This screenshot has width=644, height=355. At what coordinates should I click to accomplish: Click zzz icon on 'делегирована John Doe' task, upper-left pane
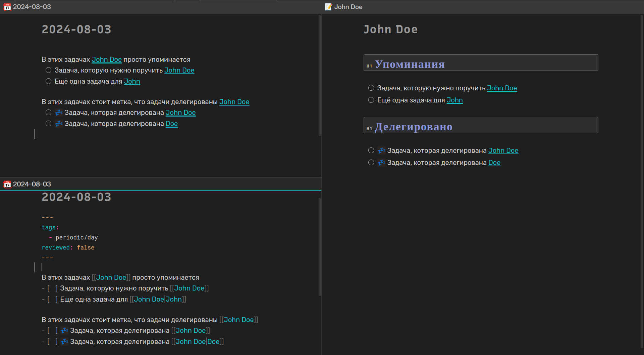pyautogui.click(x=59, y=113)
